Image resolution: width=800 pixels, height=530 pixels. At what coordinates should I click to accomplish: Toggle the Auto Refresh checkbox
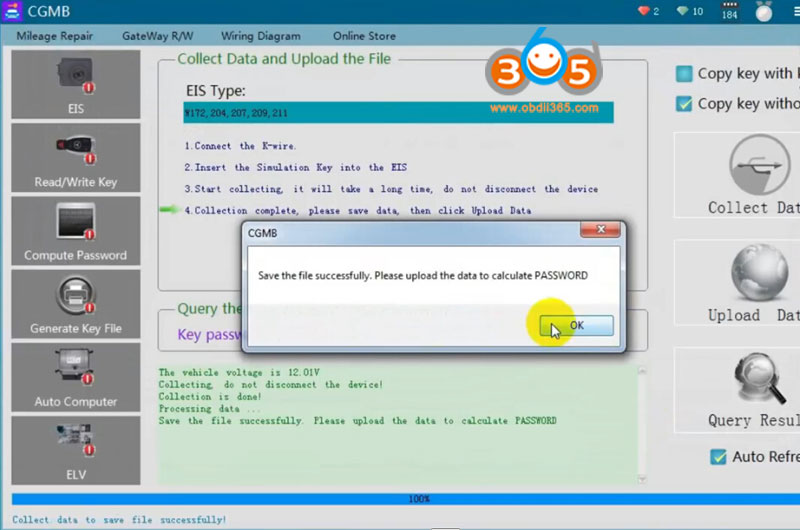[717, 457]
